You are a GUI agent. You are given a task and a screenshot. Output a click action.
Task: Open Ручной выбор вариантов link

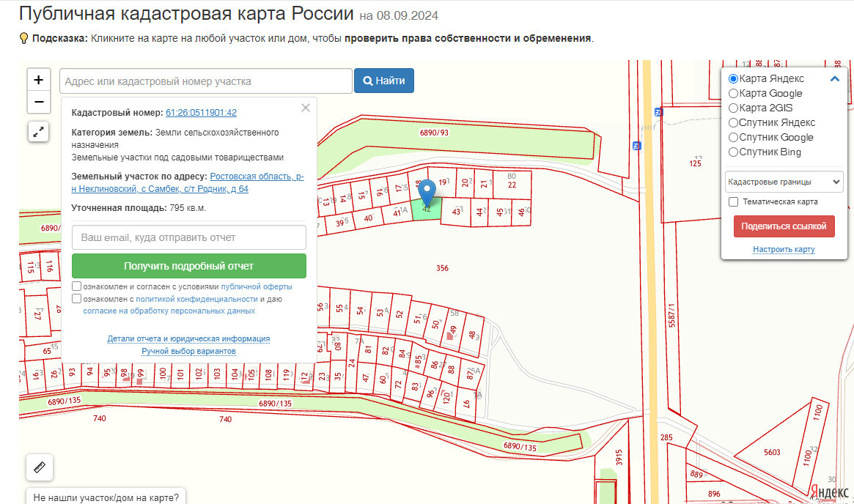coord(188,351)
